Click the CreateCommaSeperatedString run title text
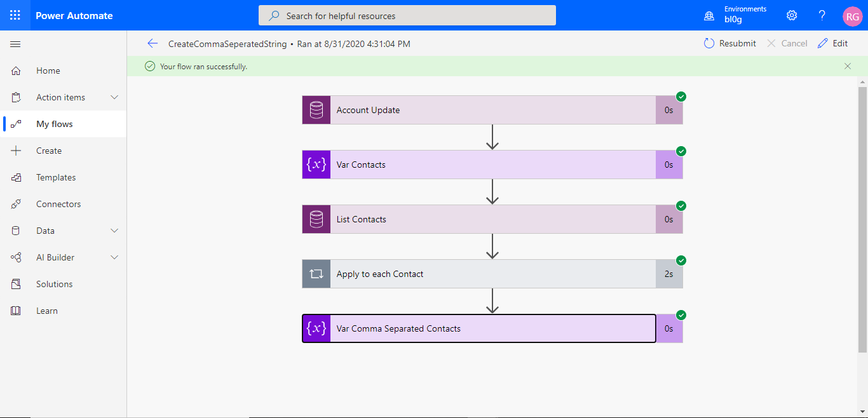The width and height of the screenshot is (868, 418). 227,44
